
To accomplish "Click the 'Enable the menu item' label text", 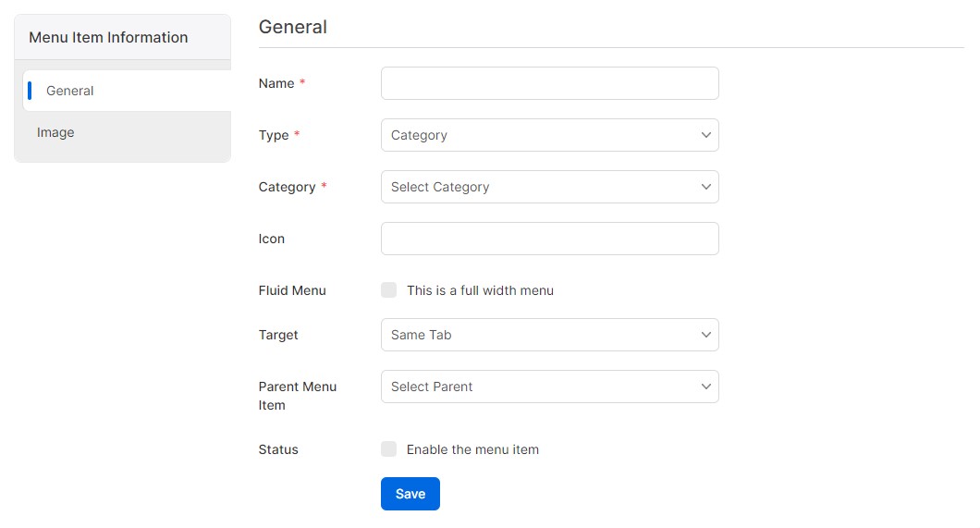I will [472, 449].
